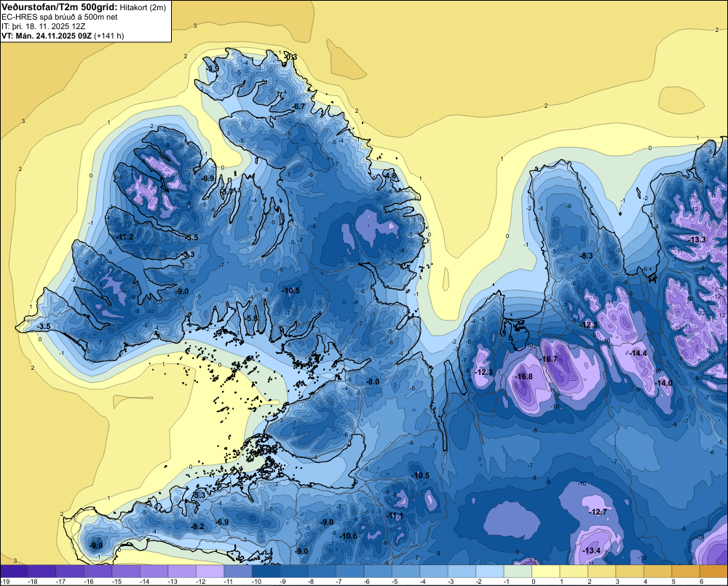Screen dimensions: 728x586
Task: Click the -11.1 temperature value
Action: (x=395, y=515)
